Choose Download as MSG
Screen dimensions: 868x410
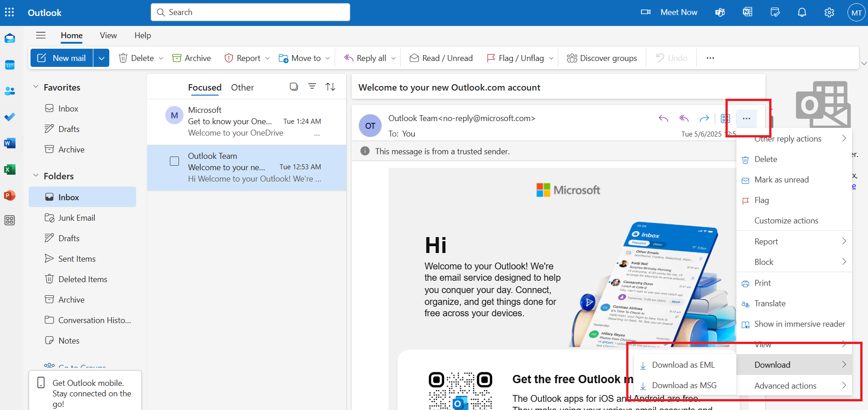coord(685,385)
